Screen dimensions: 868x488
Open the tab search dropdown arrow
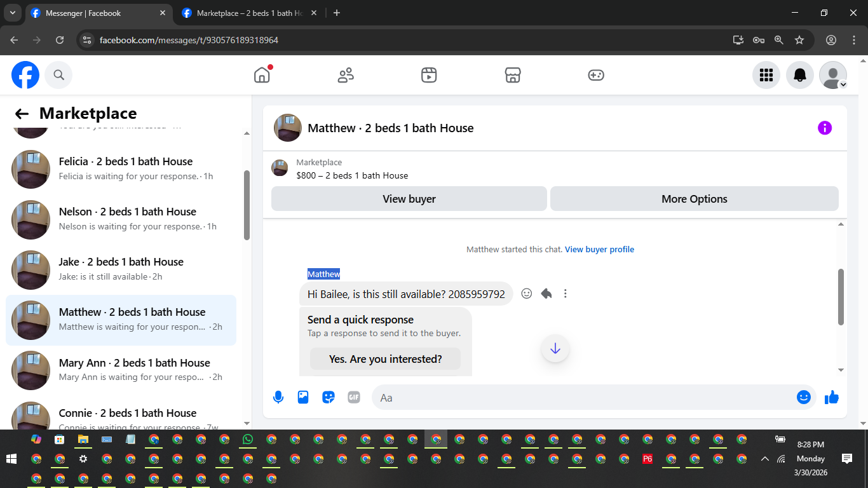pos(12,13)
